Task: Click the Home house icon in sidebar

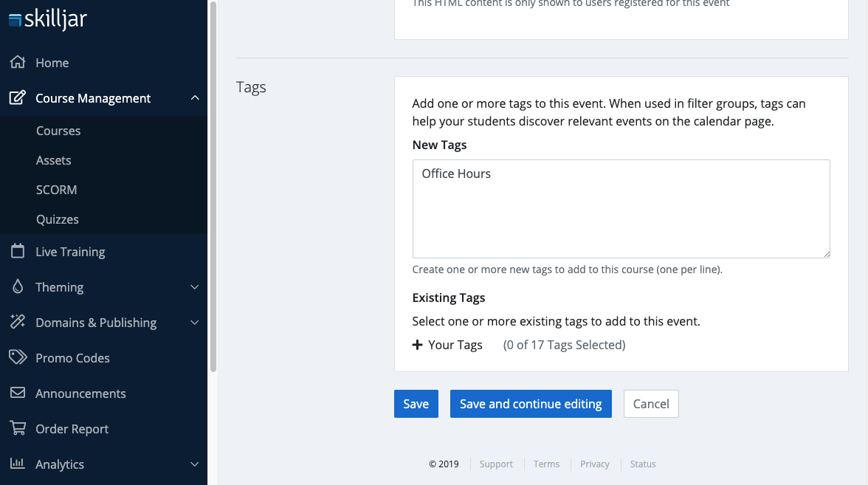Action: (18, 63)
